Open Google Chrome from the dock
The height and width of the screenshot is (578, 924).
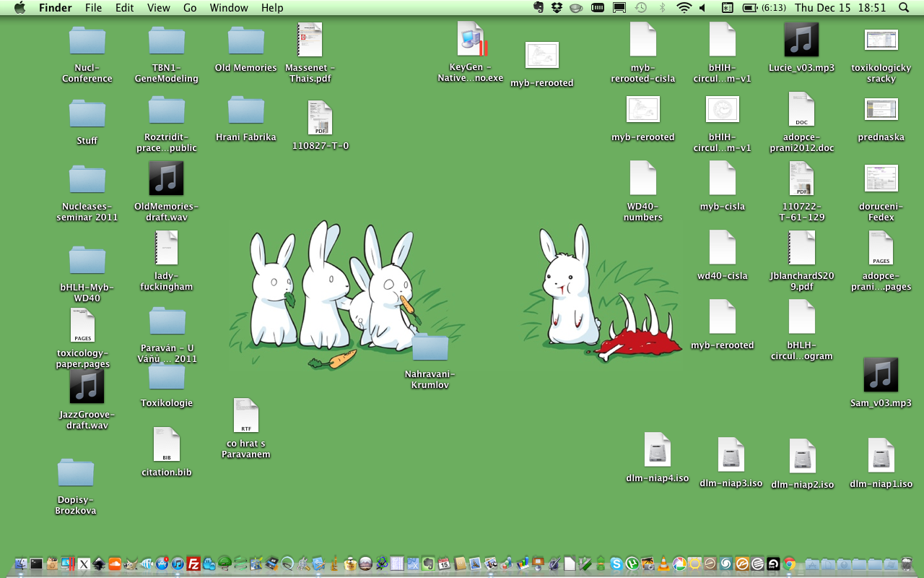coord(790,564)
